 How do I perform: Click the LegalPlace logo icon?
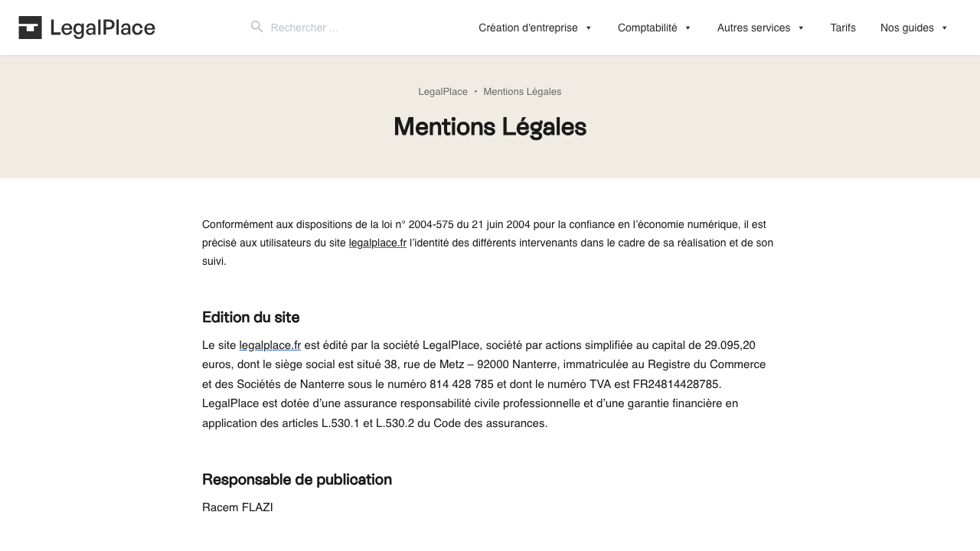(x=30, y=28)
